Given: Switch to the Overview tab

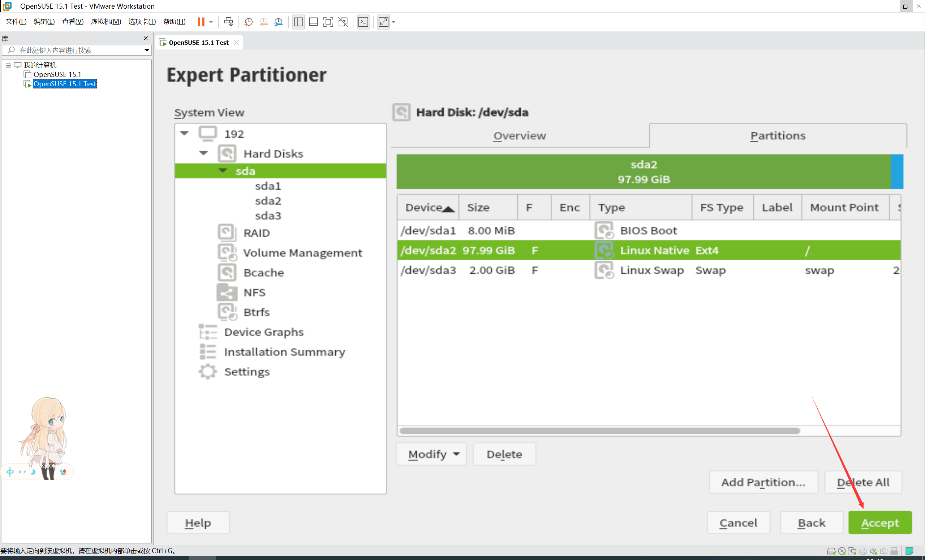Looking at the screenshot, I should point(520,136).
